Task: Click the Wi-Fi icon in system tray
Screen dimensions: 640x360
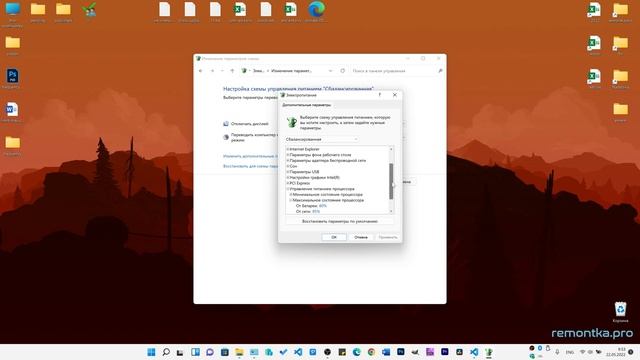Action: (x=582, y=352)
